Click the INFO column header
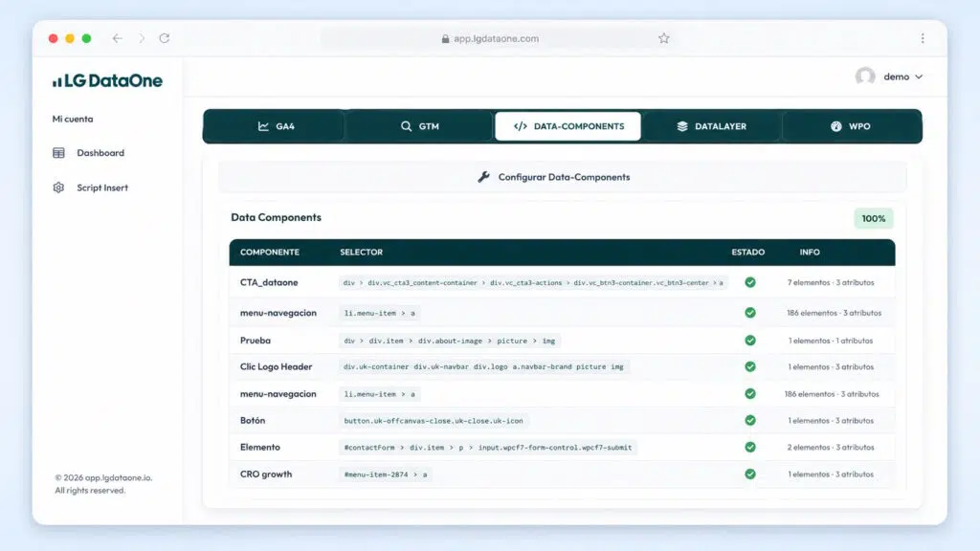The width and height of the screenshot is (980, 551). (810, 252)
